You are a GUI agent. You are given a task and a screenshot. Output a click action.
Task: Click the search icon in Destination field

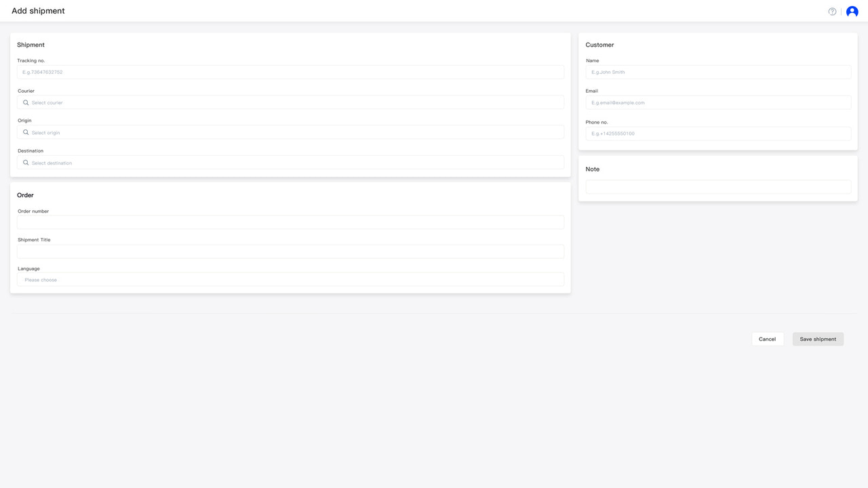(x=26, y=163)
